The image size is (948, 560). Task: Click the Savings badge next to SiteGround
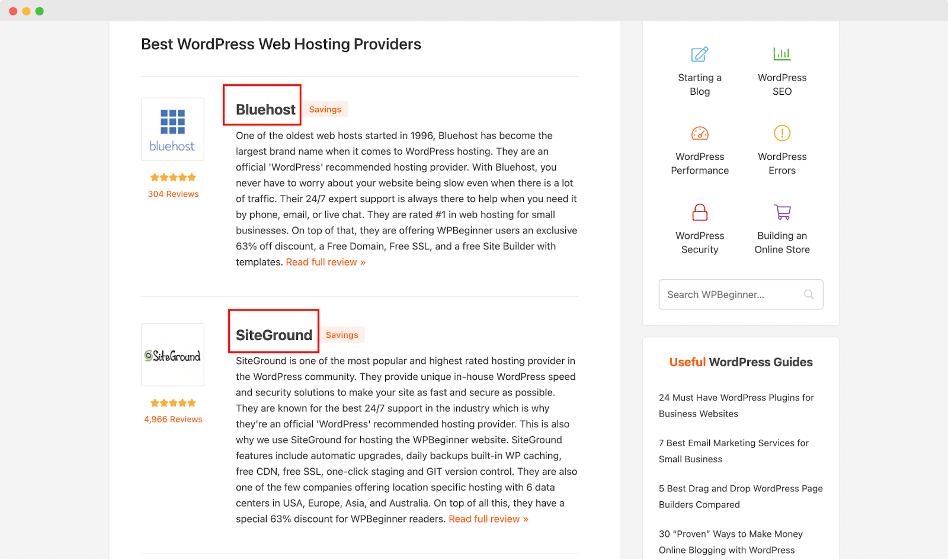342,334
